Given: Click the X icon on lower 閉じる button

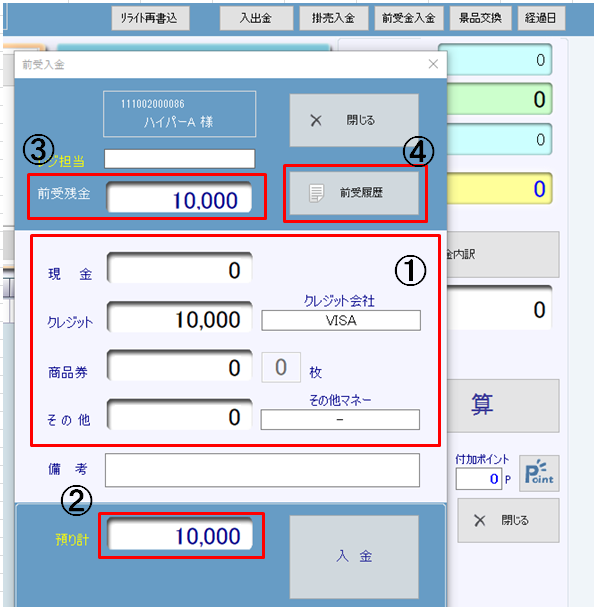Looking at the screenshot, I should (x=480, y=520).
